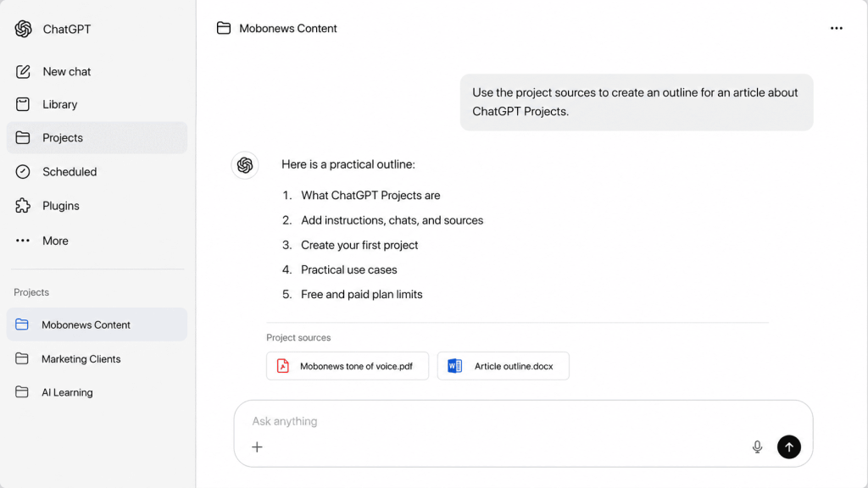Click the plus attach icon in composer

click(257, 446)
